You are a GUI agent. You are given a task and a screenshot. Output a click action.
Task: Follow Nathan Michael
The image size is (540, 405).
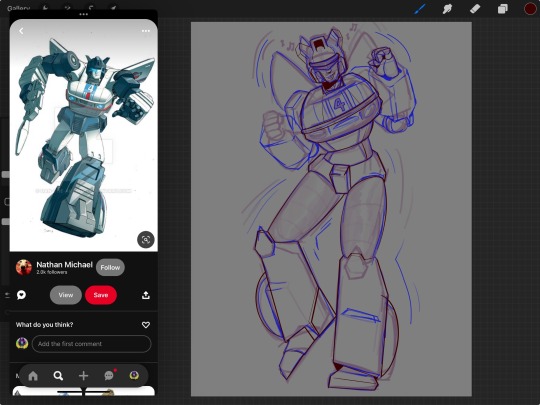[x=110, y=267]
